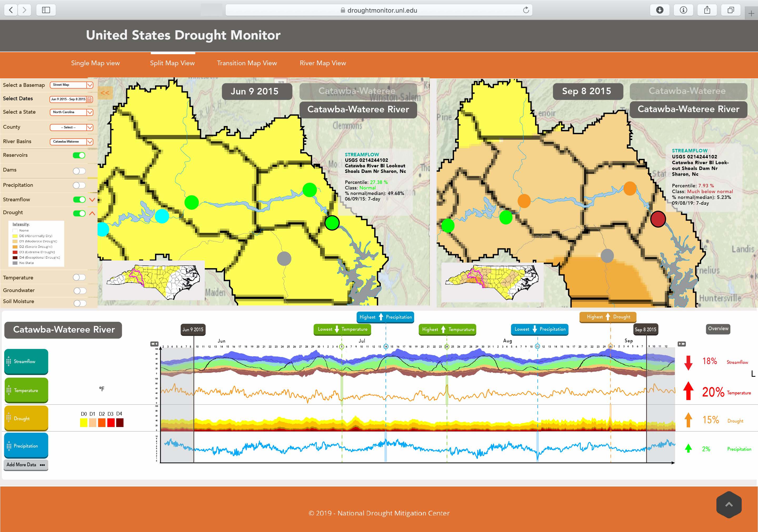
Task: Turn off the Drought layer toggle
Action: coord(79,213)
